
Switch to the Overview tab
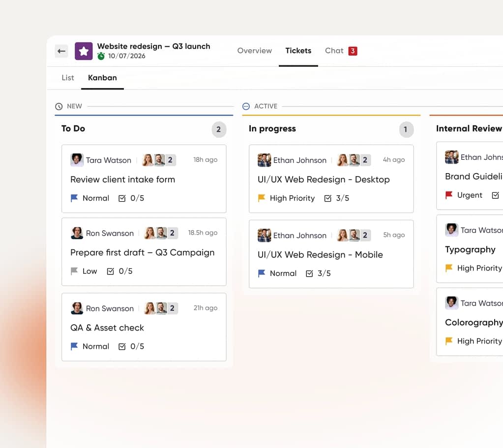pos(254,51)
